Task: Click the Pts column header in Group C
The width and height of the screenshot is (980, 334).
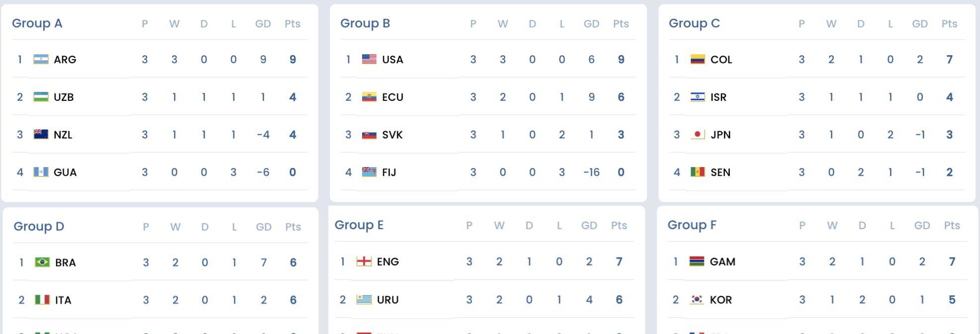Action: coord(949,24)
